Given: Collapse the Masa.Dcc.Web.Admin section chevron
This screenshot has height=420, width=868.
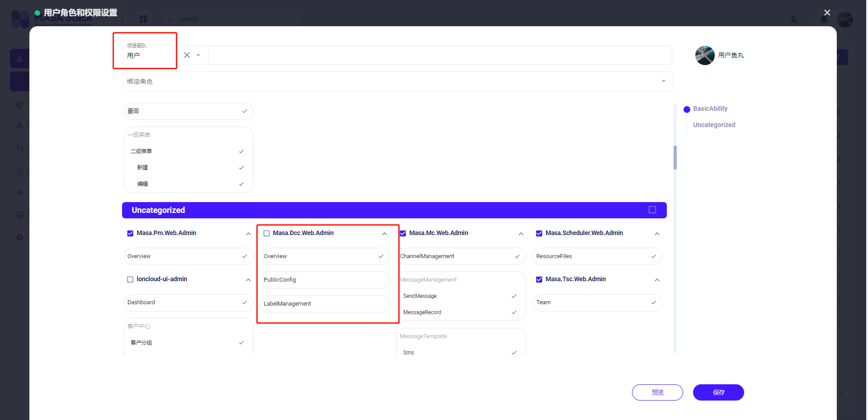Looking at the screenshot, I should coord(384,234).
